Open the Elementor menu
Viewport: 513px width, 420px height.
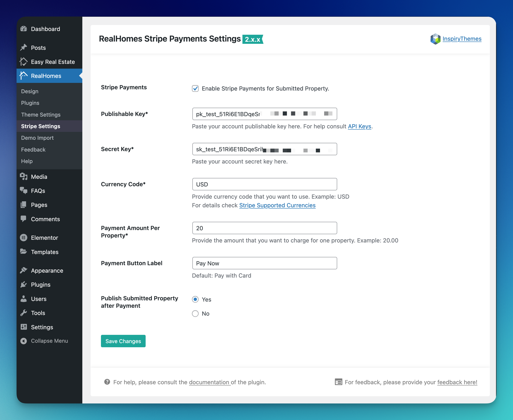click(x=49, y=237)
